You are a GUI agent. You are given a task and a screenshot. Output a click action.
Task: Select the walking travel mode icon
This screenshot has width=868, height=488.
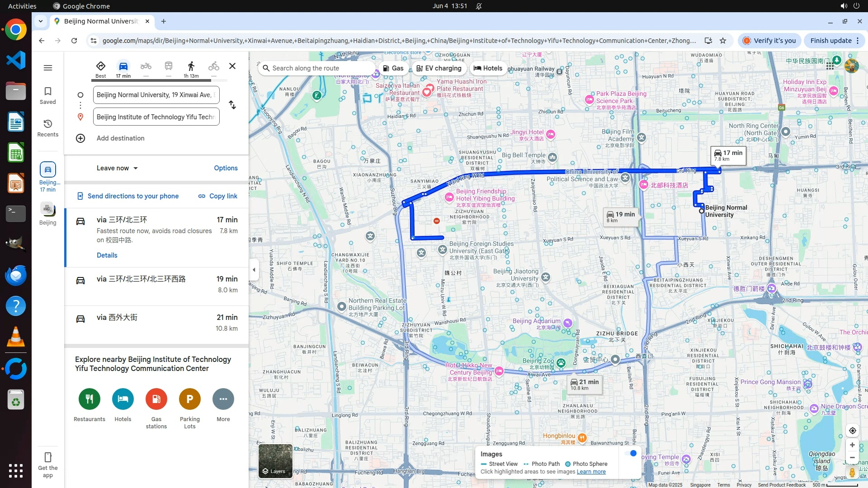point(191,66)
